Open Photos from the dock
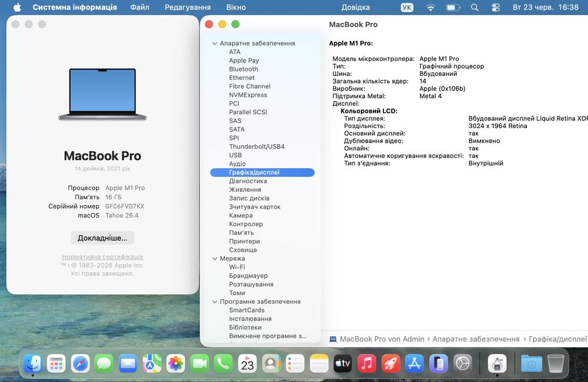 [175, 363]
